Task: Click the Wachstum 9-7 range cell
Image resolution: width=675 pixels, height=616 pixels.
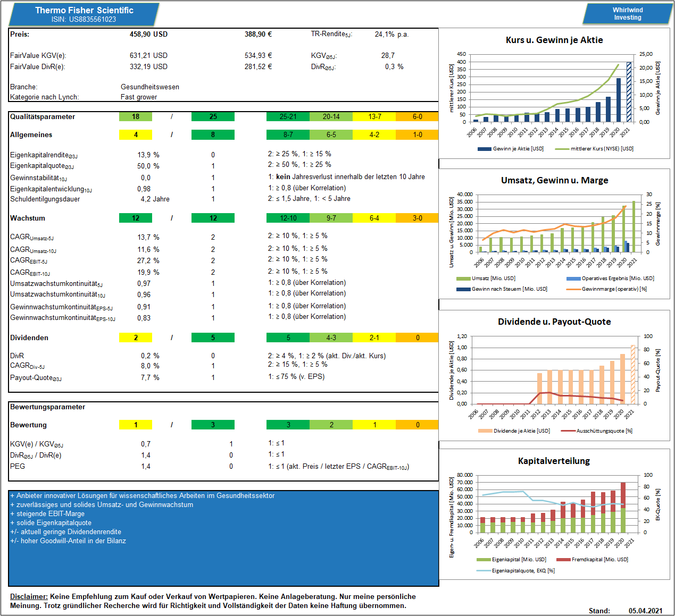Action: [x=331, y=218]
